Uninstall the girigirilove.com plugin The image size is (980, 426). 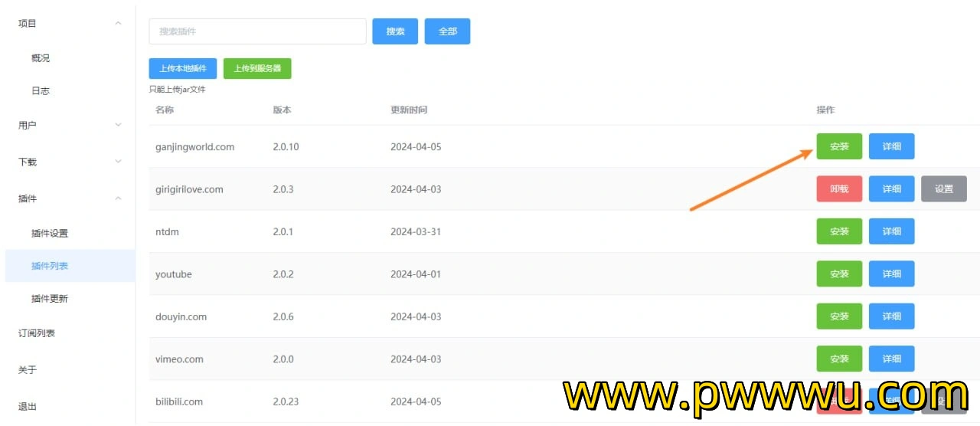coord(839,189)
